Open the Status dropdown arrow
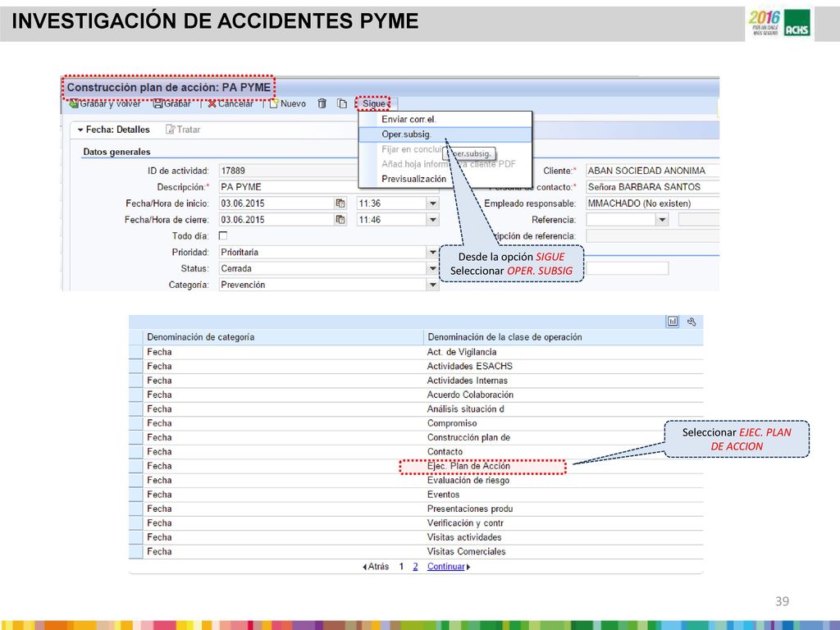This screenshot has height=630, width=840. (x=433, y=268)
